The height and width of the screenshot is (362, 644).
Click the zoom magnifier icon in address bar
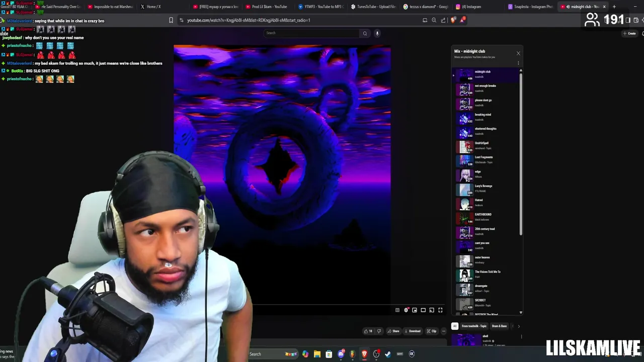[x=434, y=20]
